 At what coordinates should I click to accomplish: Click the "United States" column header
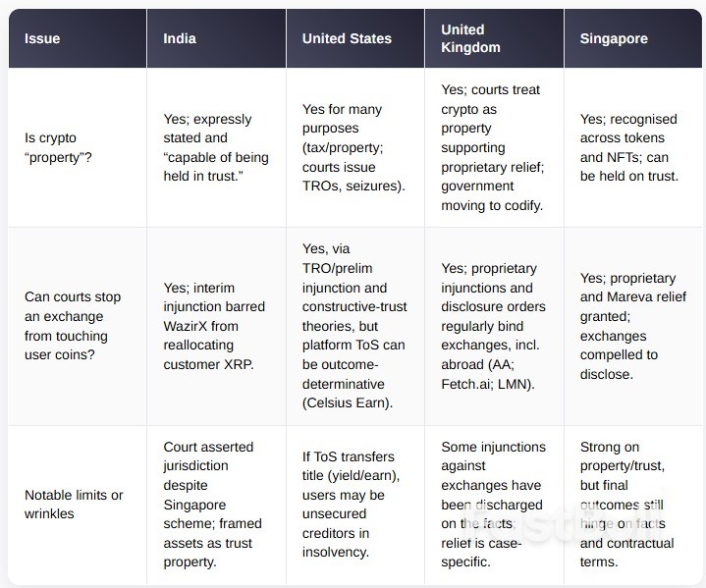coord(347,38)
